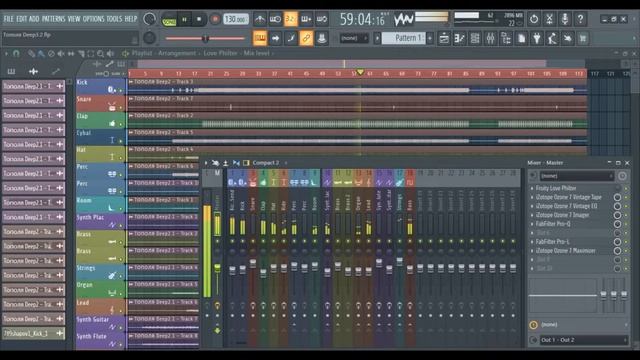Toggle the link/multilink controllers icon
The image size is (640, 360).
click(306, 38)
